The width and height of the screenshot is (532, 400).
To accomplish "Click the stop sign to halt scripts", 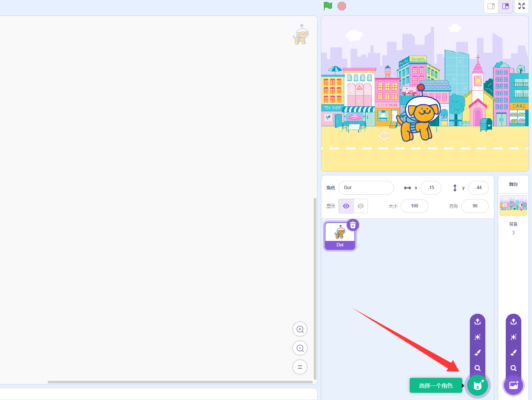I will (x=342, y=6).
